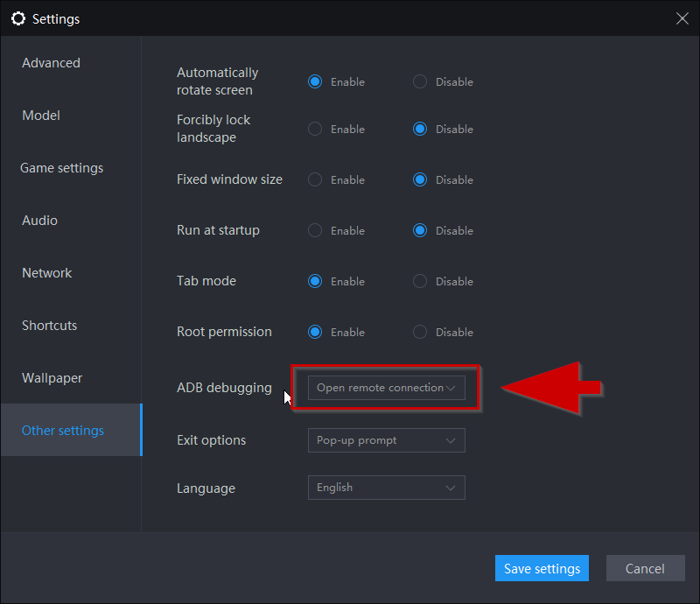Enable fixed window size option
Image resolution: width=700 pixels, height=604 pixels.
click(x=315, y=179)
